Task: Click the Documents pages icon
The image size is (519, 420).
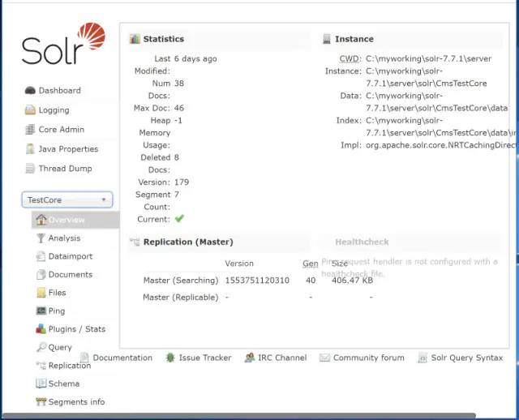Action: tap(41, 274)
